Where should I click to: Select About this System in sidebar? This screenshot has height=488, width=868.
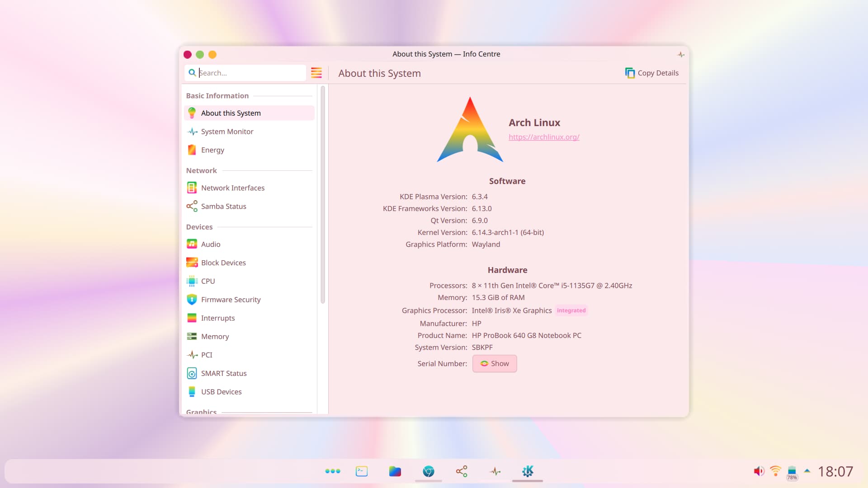249,113
